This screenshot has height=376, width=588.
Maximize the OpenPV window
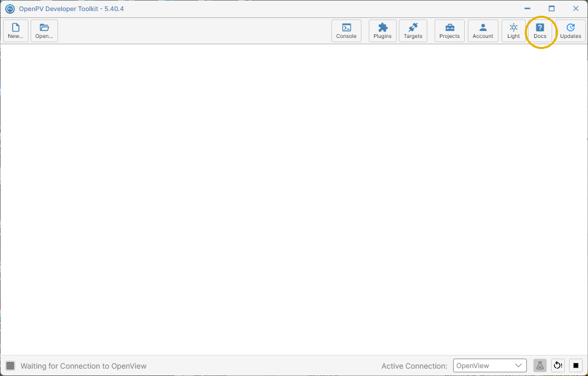[552, 8]
